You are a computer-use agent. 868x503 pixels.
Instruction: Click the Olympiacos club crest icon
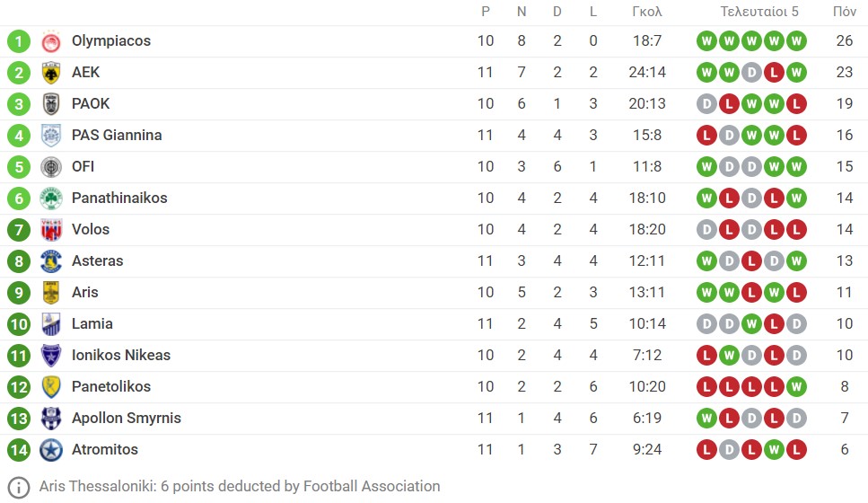51,41
